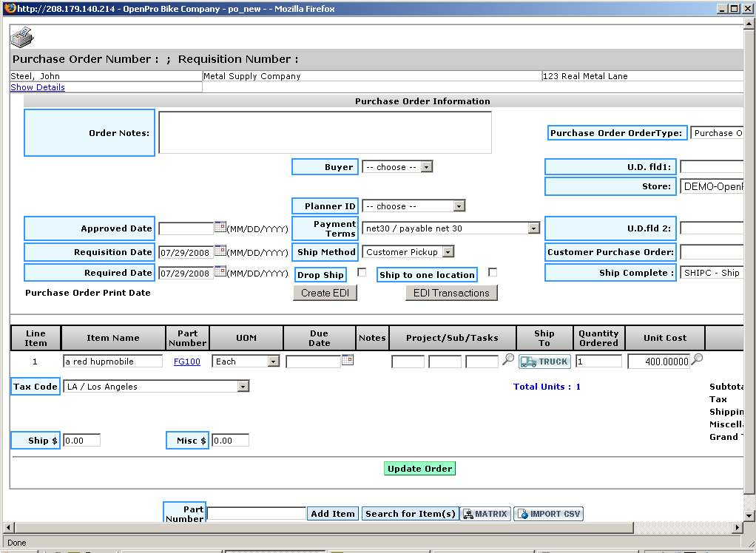Viewport: 756px width, 553px height.
Task: Open the Ship Method dropdown
Action: pyautogui.click(x=448, y=252)
